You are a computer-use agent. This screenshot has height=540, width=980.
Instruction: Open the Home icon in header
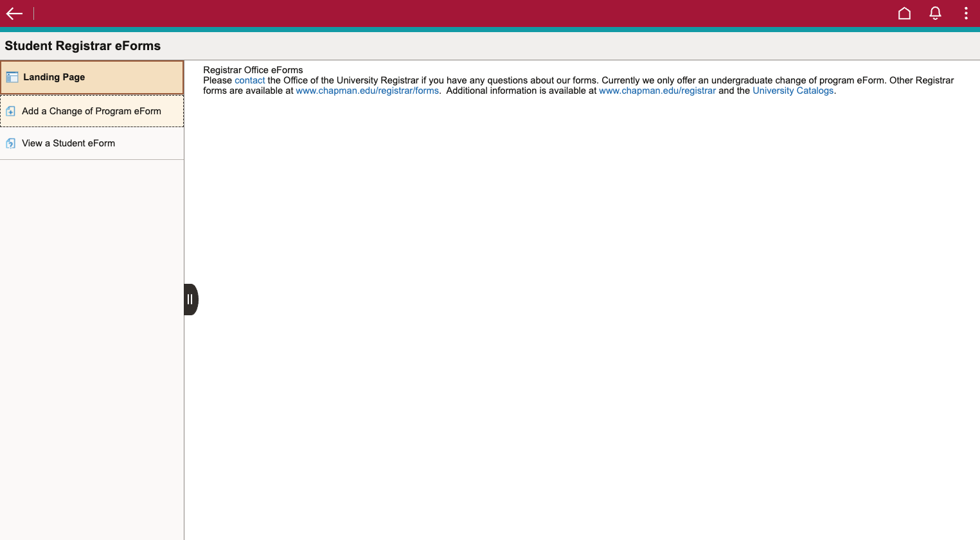tap(904, 13)
